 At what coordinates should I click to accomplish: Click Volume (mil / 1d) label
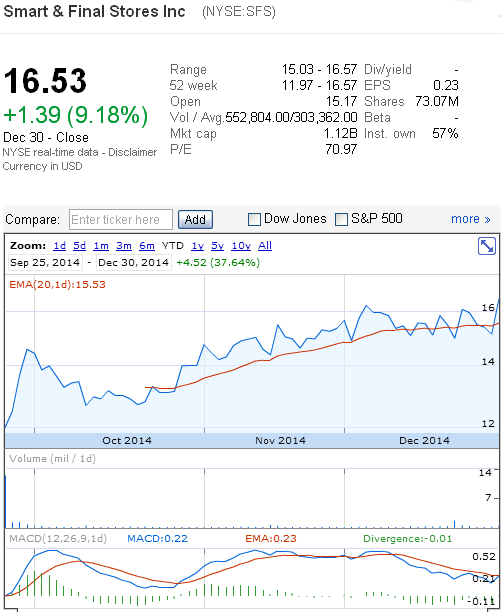[x=52, y=458]
